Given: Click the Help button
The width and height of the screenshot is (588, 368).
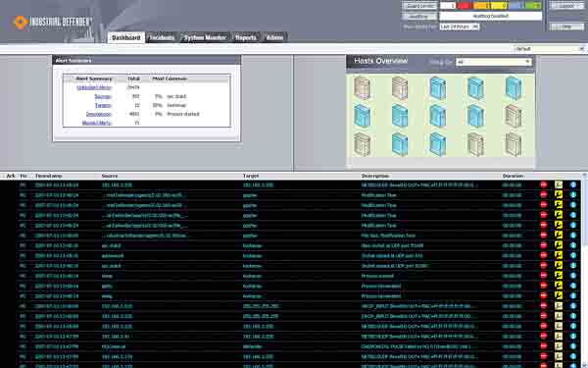Looking at the screenshot, I should [566, 27].
